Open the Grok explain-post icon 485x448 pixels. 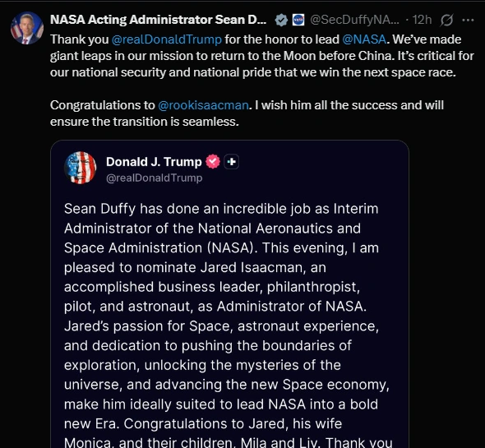click(446, 20)
